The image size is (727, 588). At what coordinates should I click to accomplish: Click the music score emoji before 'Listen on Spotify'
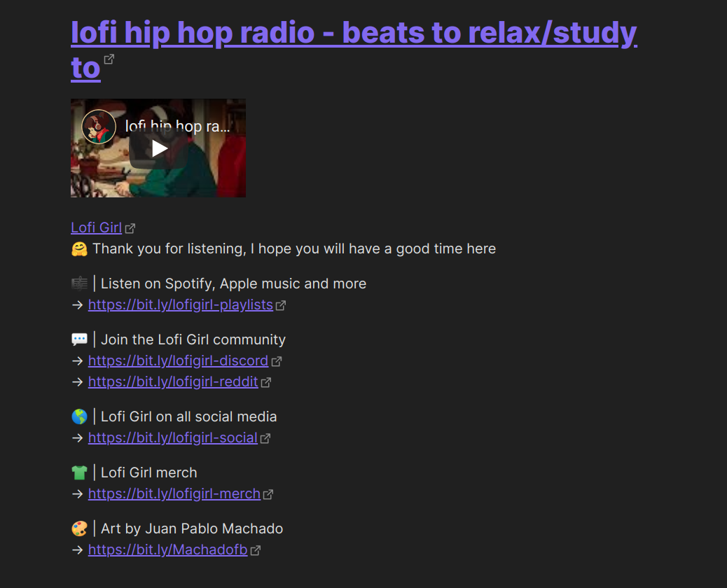(79, 283)
